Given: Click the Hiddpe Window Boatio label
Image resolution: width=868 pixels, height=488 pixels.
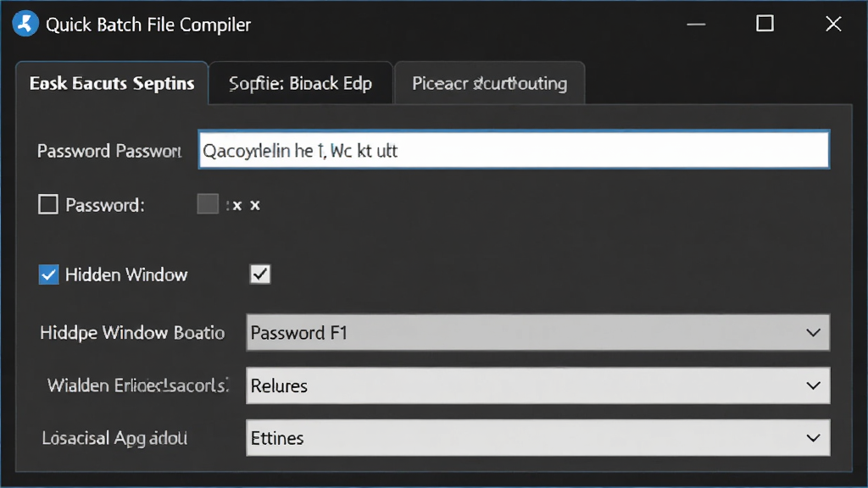Looking at the screenshot, I should [x=132, y=332].
